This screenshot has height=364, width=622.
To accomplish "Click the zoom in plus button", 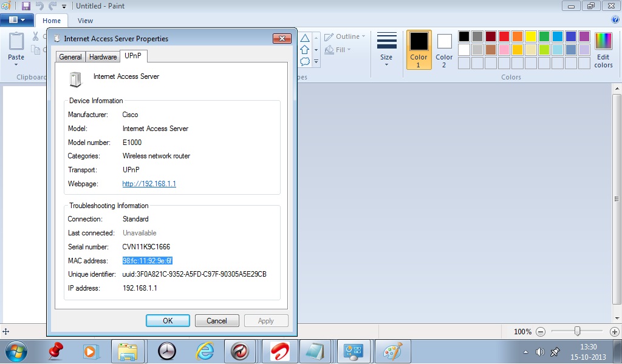I will [x=615, y=332].
